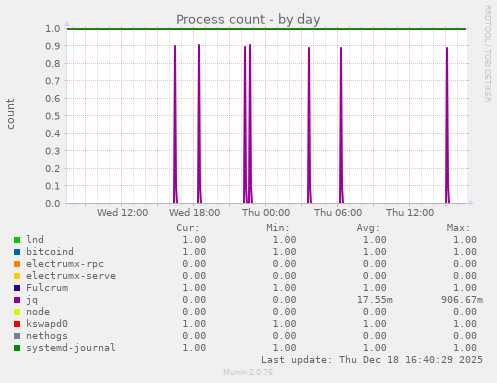
Task: Click the 'Wed 12:00' x-axis label
Action: coord(122,213)
